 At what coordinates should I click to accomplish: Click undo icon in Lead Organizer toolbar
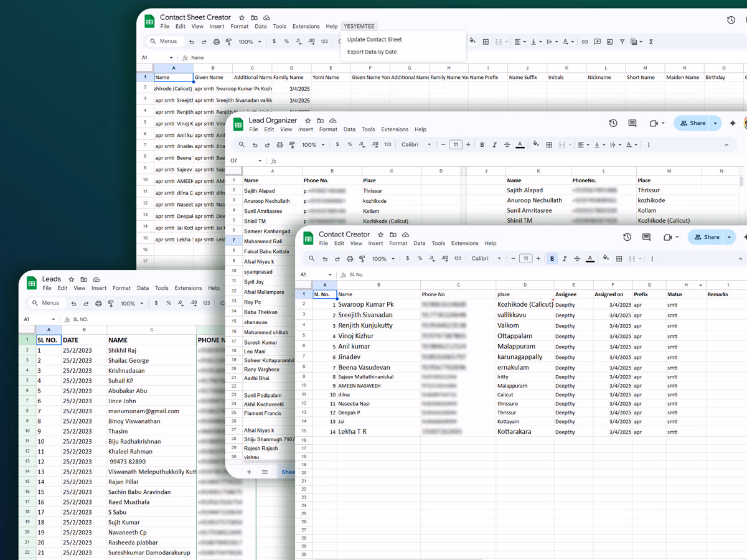click(x=255, y=145)
